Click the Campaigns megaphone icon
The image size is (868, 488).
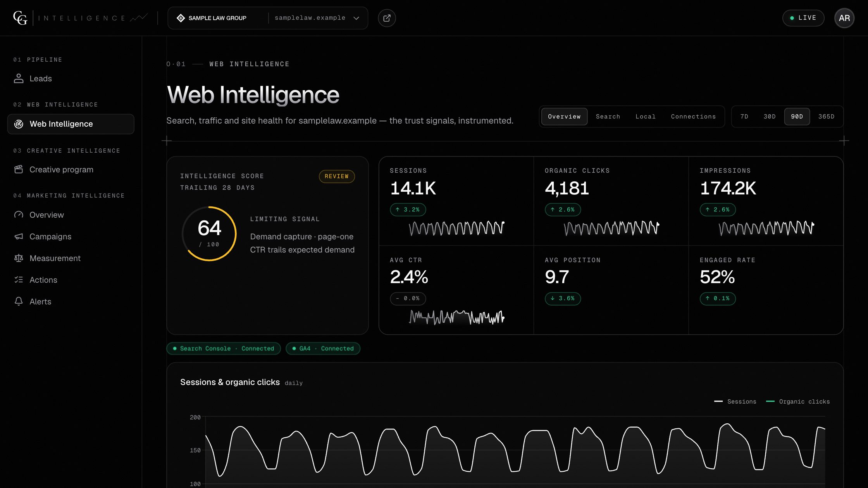click(x=19, y=236)
